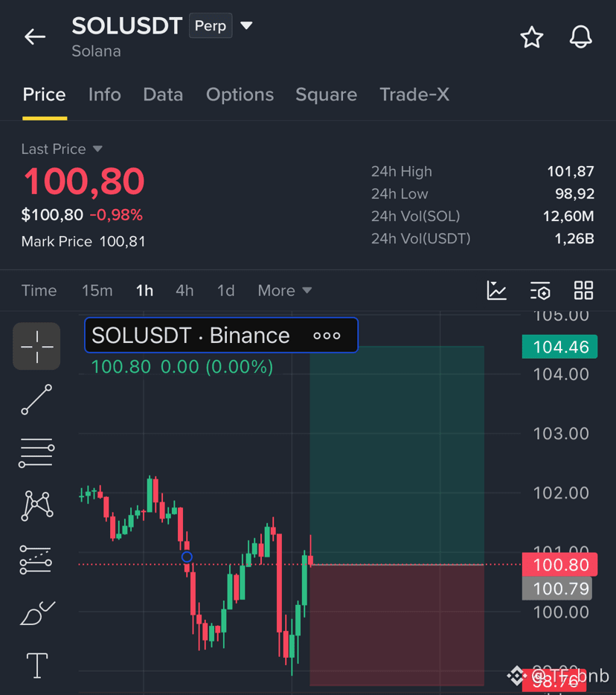Screen dimensions: 616x695
Task: Select the 4h timeframe
Action: coord(185,291)
